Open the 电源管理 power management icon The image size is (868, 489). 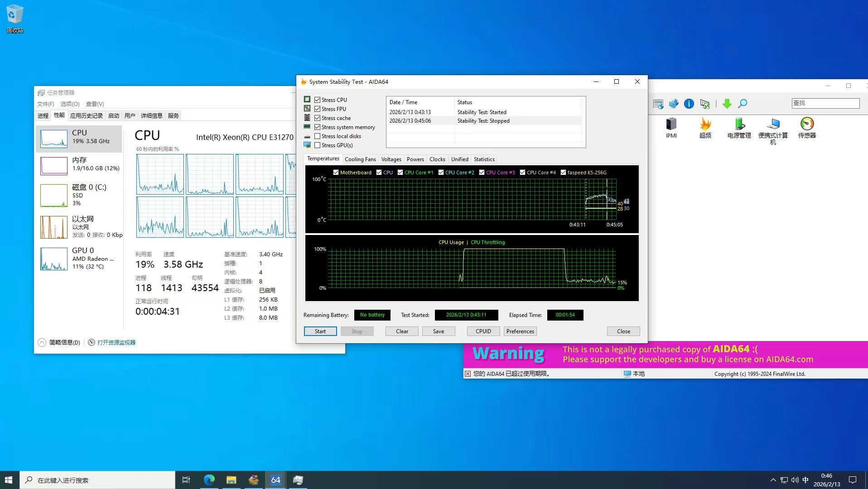coord(739,125)
